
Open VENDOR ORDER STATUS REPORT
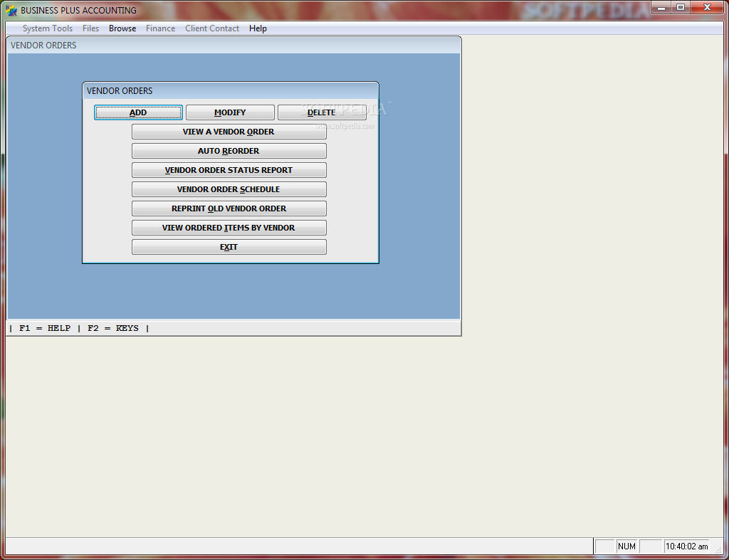tap(229, 170)
